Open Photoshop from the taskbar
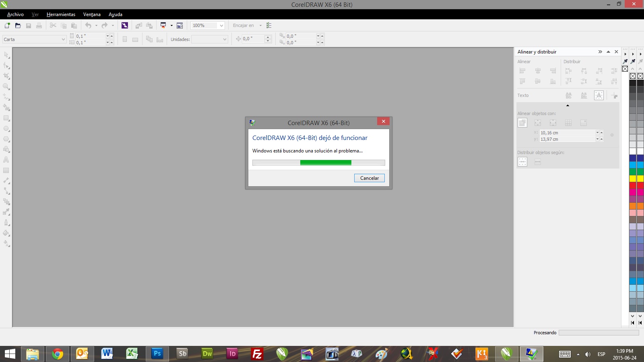 (157, 354)
